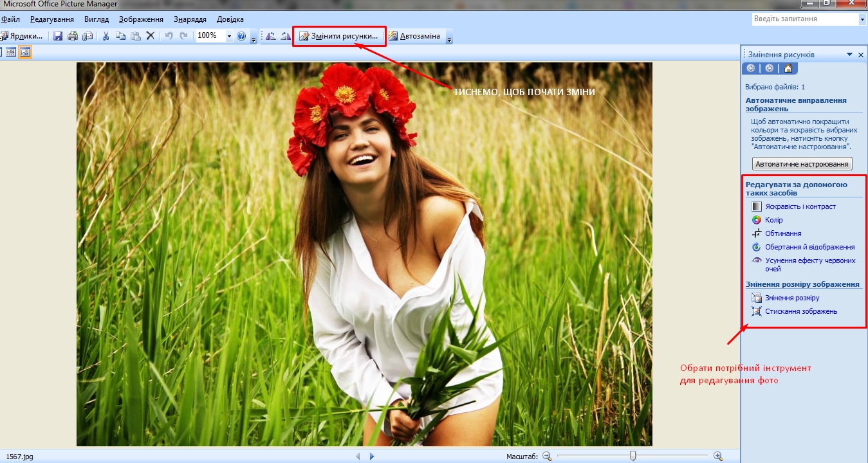Click the Автоматичне настроювання button
Viewport: 868px width, 463px height.
click(x=802, y=164)
